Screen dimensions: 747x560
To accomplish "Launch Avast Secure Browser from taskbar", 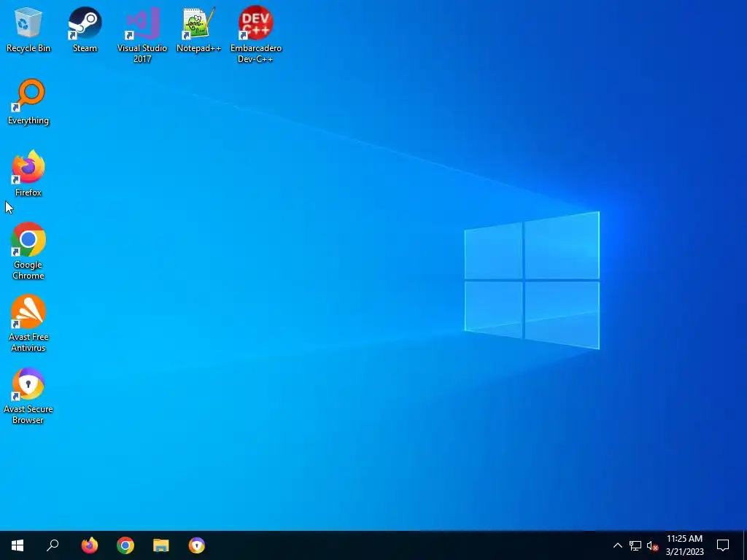I will 197,545.
